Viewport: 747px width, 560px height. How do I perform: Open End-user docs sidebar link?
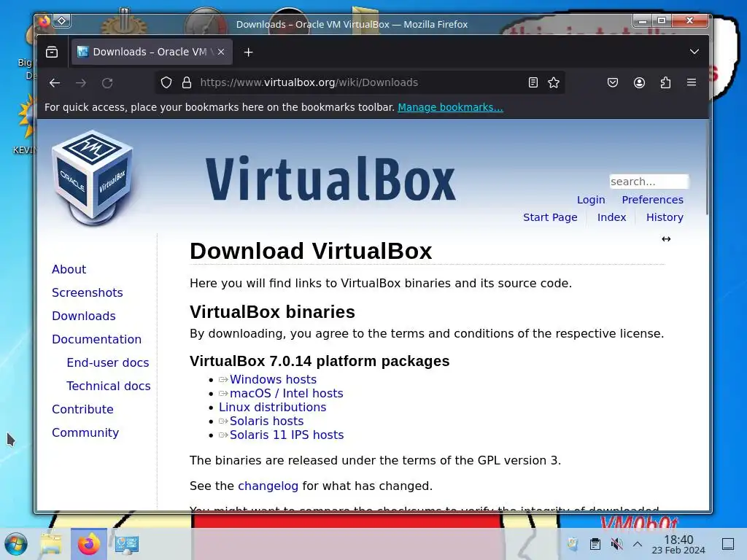click(x=108, y=363)
